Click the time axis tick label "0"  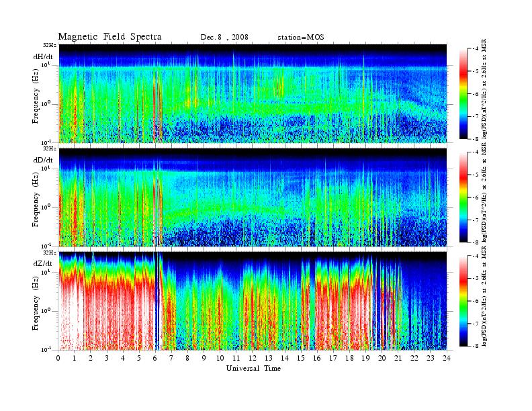pos(58,358)
